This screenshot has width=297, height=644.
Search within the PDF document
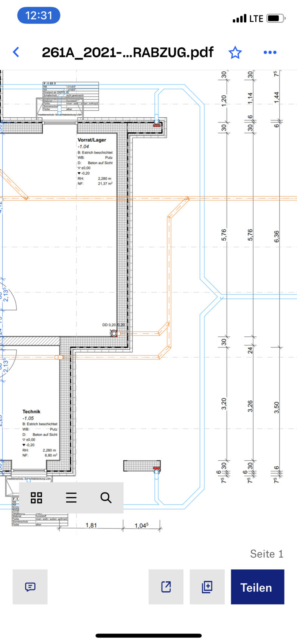106,497
